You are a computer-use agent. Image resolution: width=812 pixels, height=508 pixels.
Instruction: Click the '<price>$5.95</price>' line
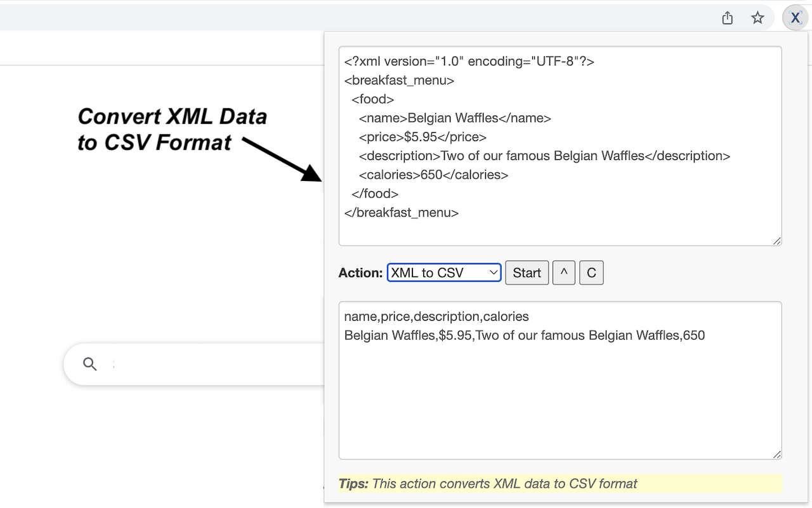[x=422, y=137]
